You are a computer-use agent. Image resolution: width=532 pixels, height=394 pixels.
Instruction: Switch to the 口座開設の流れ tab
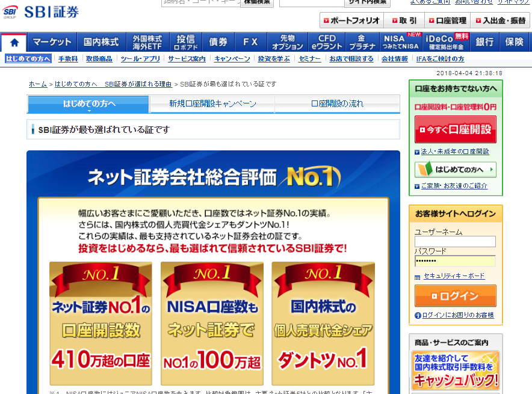coord(337,103)
